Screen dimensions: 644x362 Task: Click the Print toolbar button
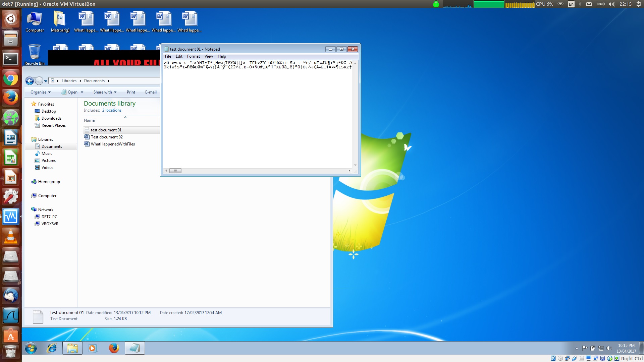131,92
